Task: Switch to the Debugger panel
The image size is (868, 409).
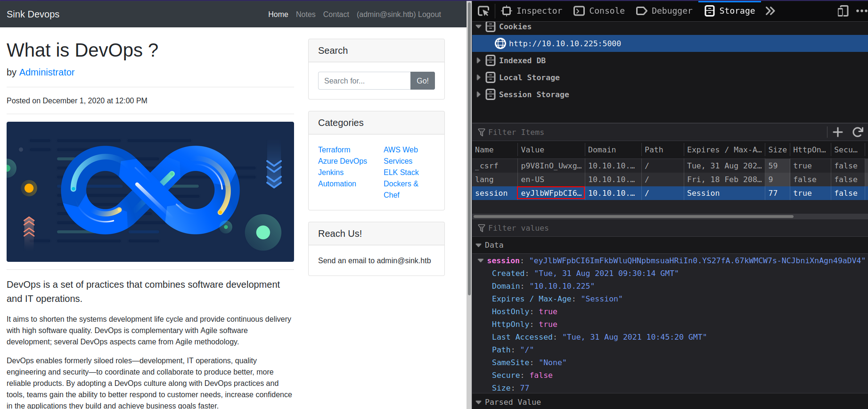Action: (664, 11)
